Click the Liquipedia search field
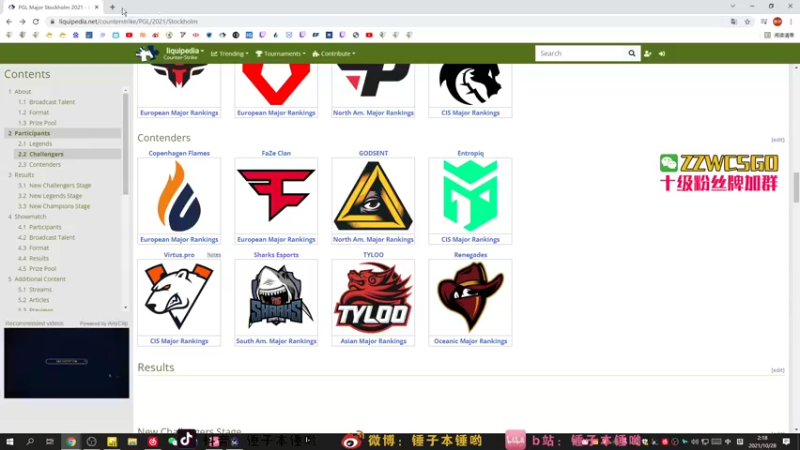 [x=581, y=54]
